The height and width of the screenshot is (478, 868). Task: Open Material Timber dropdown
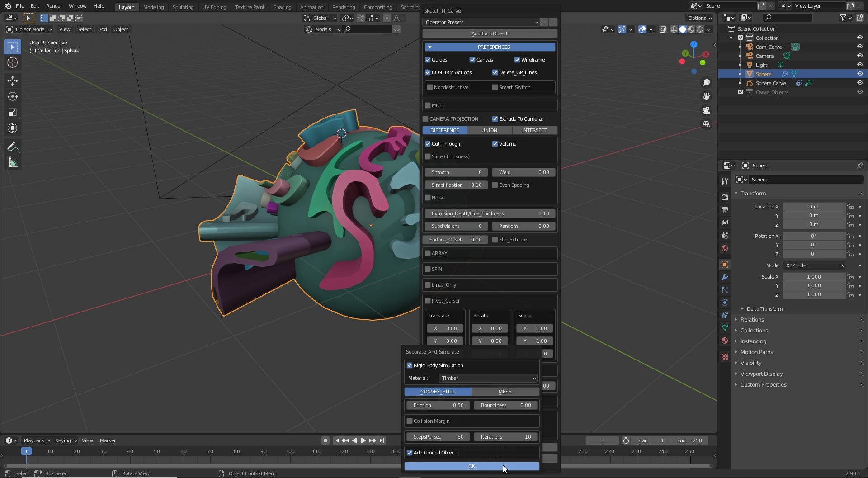[x=488, y=378]
